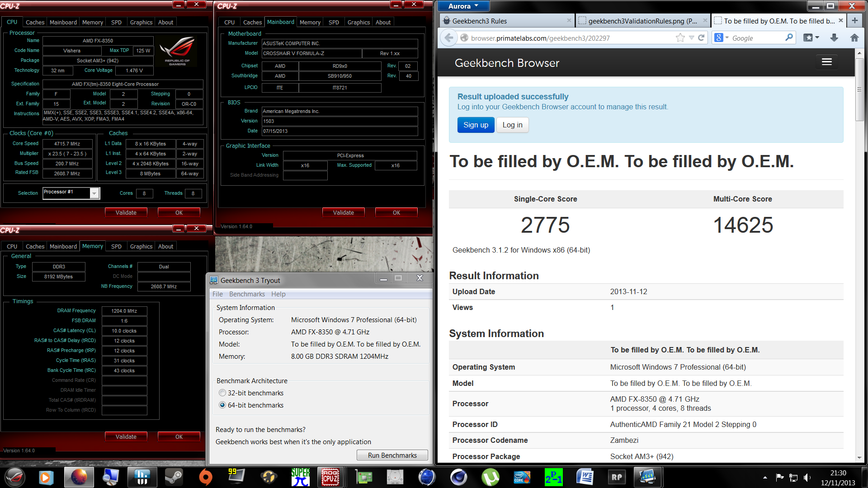Select the 32-bit benchmarks option
Viewport: 868px width, 488px height.
[x=251, y=393]
